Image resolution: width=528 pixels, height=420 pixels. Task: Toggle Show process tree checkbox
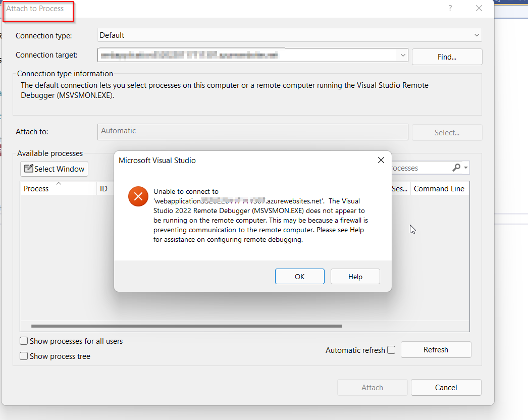click(x=24, y=356)
